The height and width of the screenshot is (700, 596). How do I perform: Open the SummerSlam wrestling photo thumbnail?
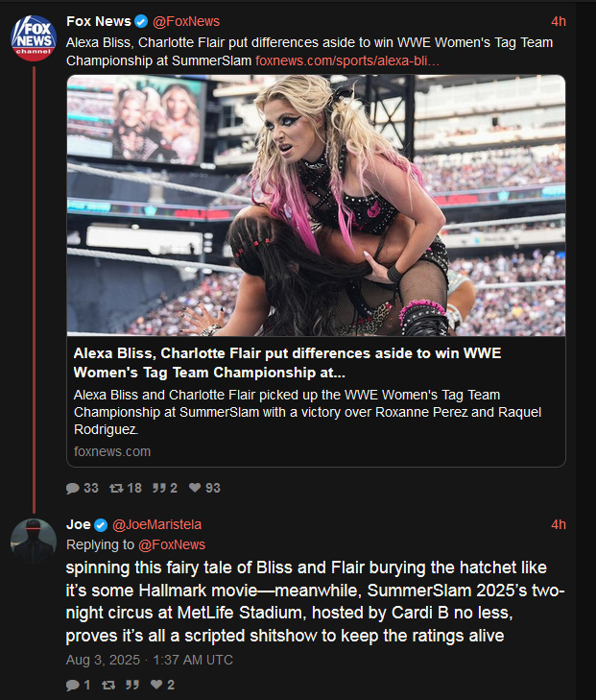pyautogui.click(x=316, y=205)
